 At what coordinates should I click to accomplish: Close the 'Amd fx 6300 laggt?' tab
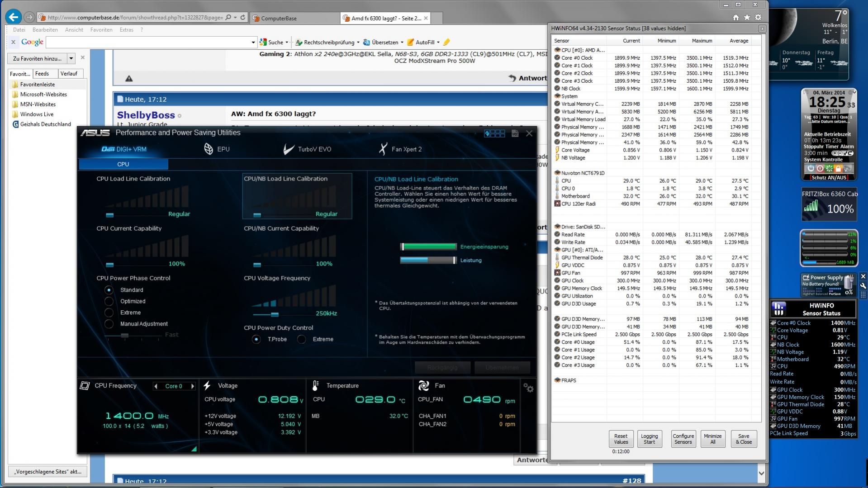426,18
